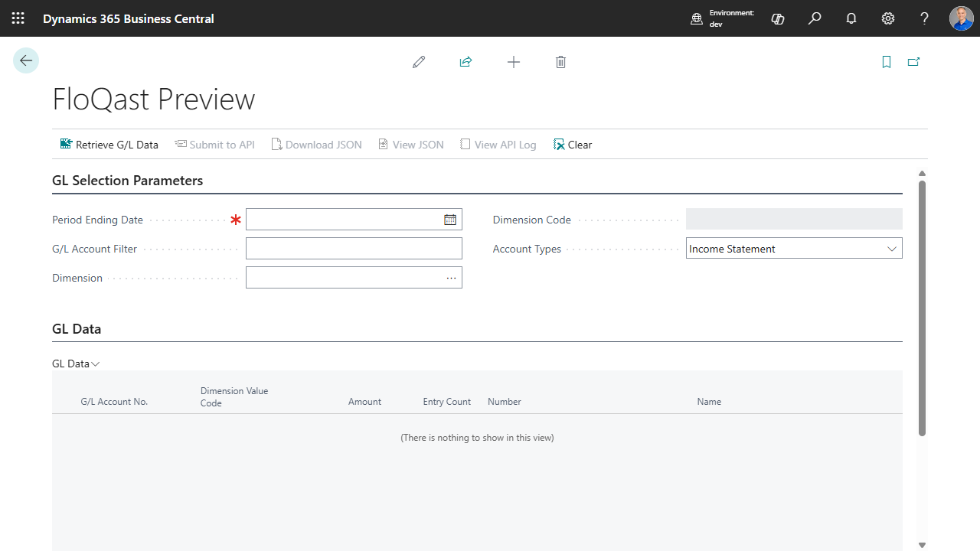Open the Help question mark

pos(925,18)
